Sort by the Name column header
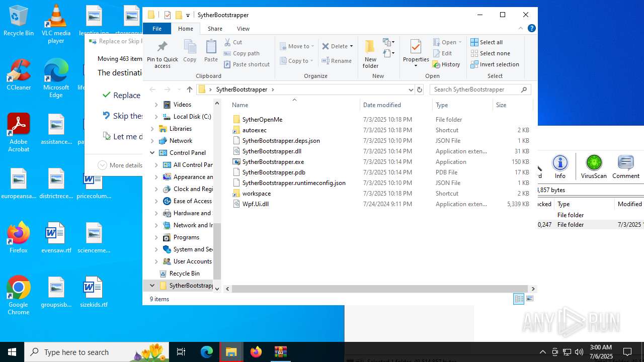 (x=294, y=105)
